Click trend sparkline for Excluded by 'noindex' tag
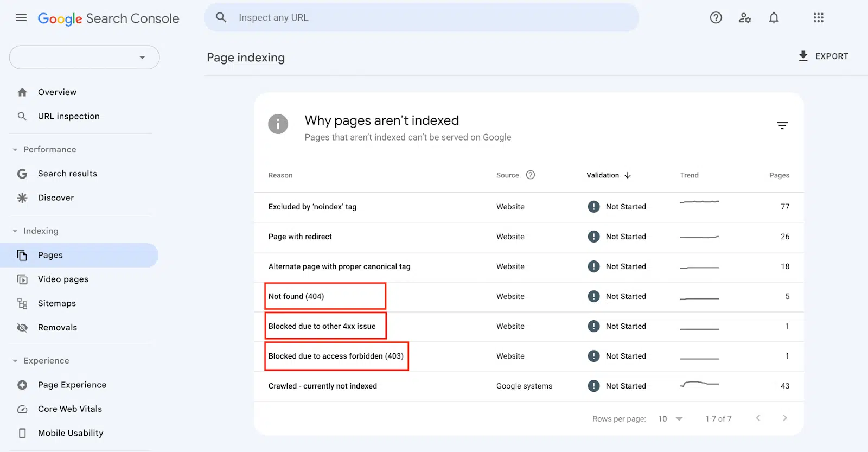868x452 pixels. [699, 202]
